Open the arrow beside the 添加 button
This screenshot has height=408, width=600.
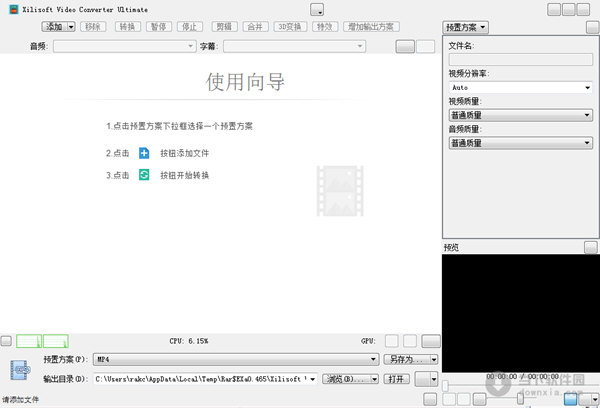[x=71, y=27]
